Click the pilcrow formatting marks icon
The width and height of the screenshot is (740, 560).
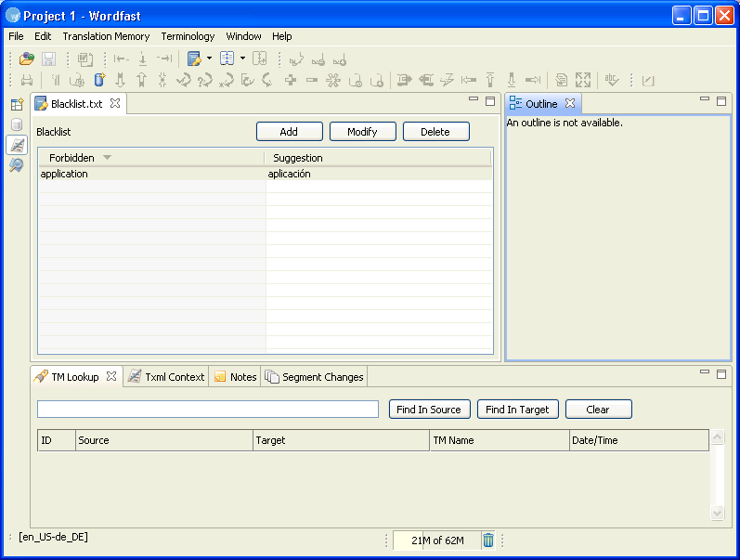tap(56, 80)
